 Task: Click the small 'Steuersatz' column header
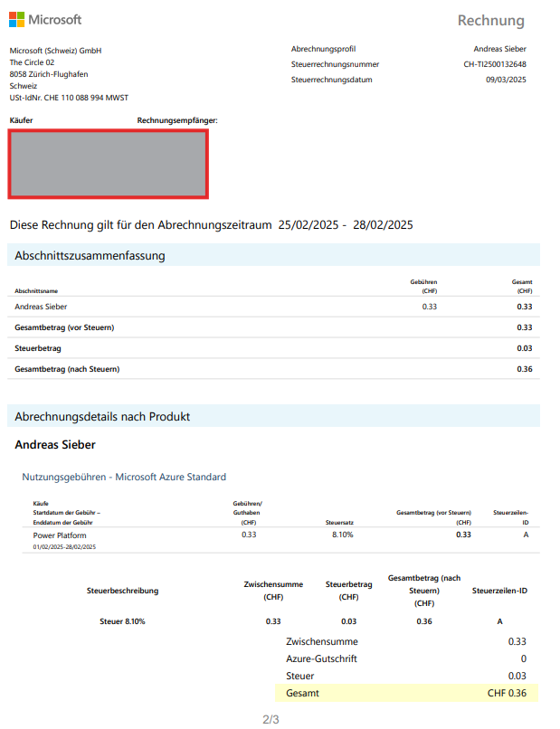[339, 523]
